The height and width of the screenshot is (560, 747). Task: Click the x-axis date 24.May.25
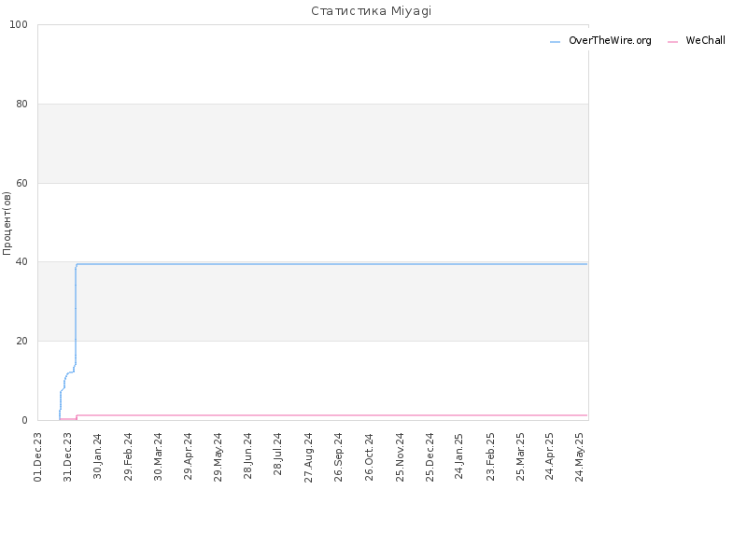(x=580, y=457)
